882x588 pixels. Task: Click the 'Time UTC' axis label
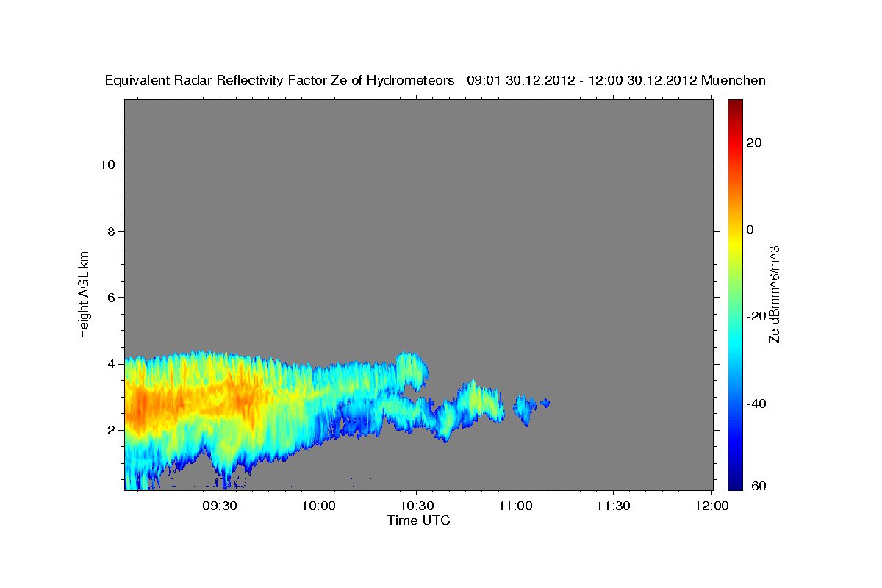418,521
